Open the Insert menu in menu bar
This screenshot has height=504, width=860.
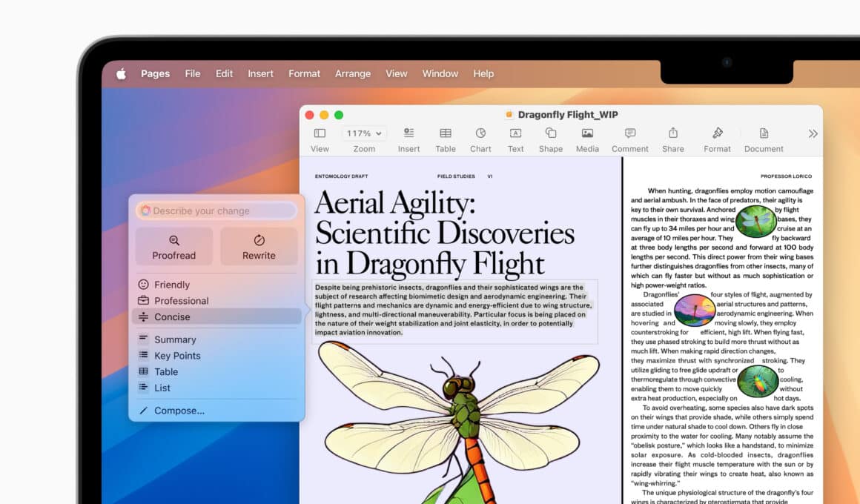click(x=260, y=73)
